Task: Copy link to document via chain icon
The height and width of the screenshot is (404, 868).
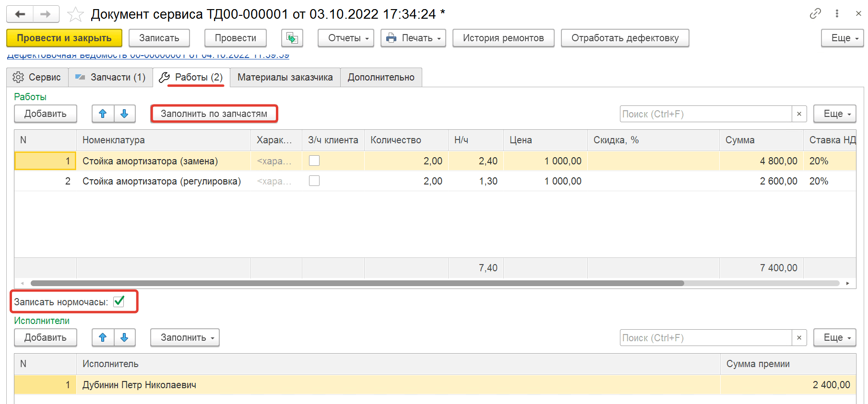Action: coord(815,13)
